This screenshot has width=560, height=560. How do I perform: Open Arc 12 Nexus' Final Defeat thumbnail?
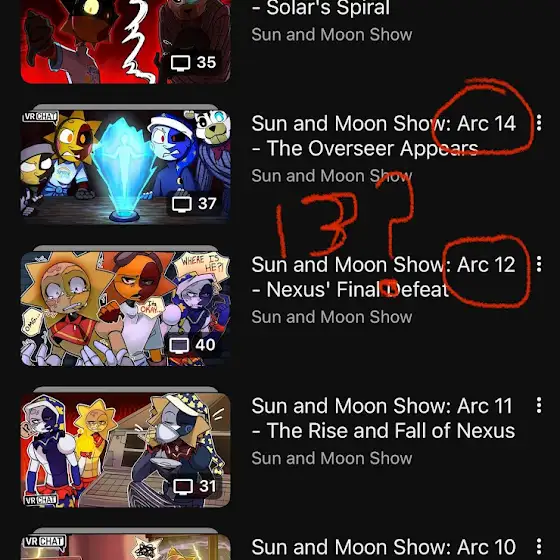coord(125,308)
